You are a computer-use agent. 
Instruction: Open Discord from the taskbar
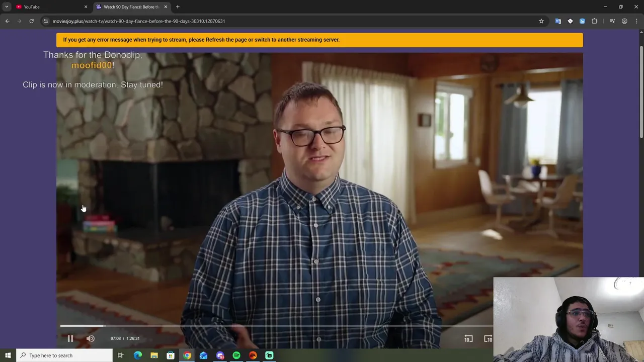[220, 355]
